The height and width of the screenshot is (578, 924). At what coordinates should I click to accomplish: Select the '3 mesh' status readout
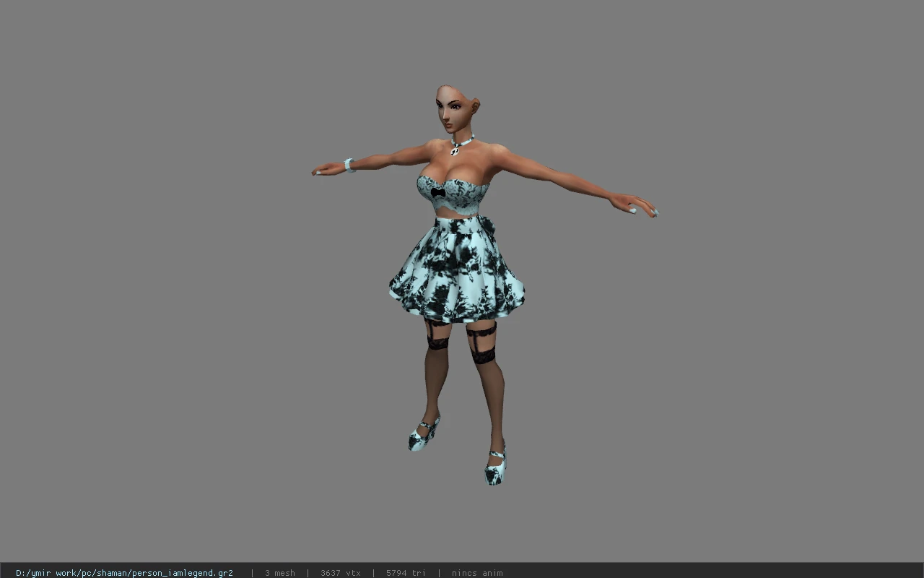pos(279,573)
